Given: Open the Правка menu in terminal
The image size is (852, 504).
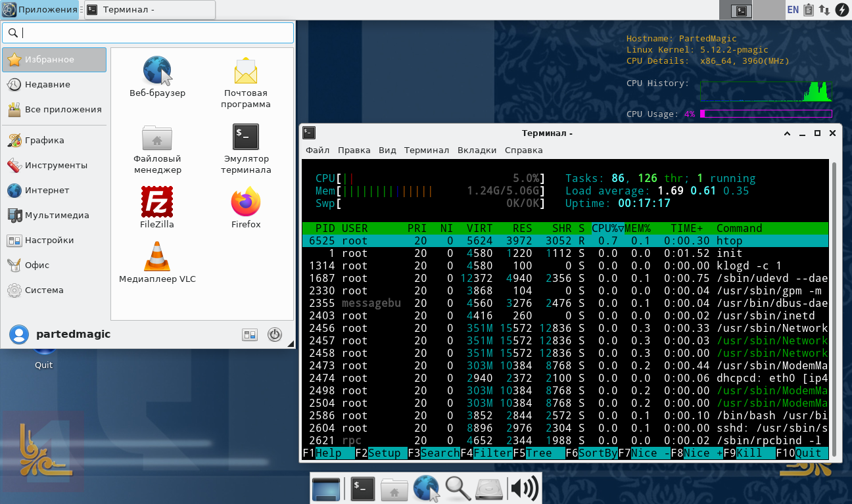Looking at the screenshot, I should (x=354, y=150).
